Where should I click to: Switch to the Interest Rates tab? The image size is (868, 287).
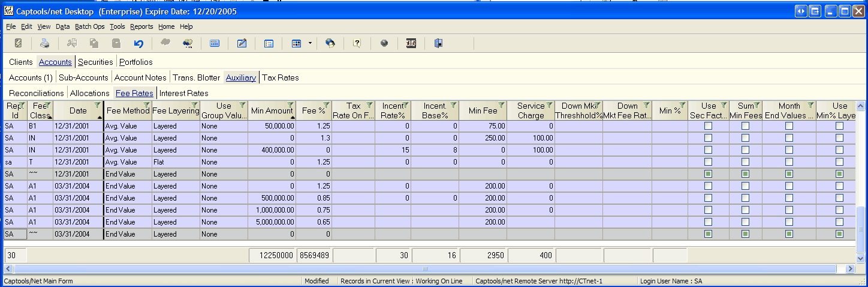pos(183,93)
